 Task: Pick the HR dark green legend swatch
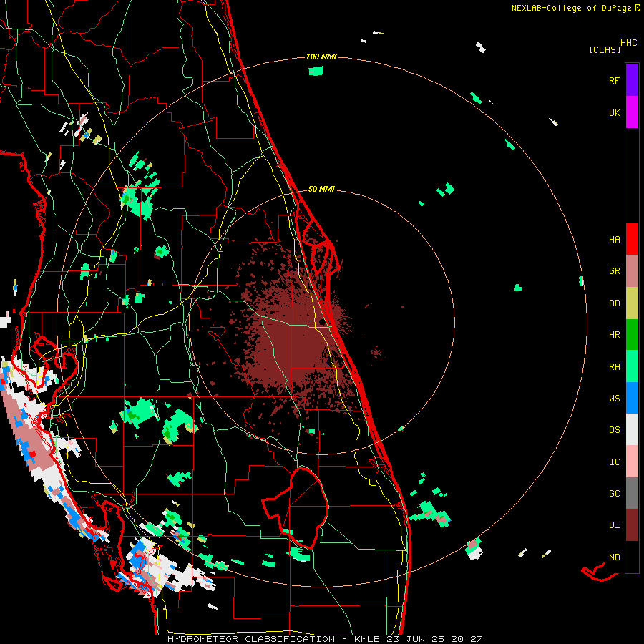(632, 334)
